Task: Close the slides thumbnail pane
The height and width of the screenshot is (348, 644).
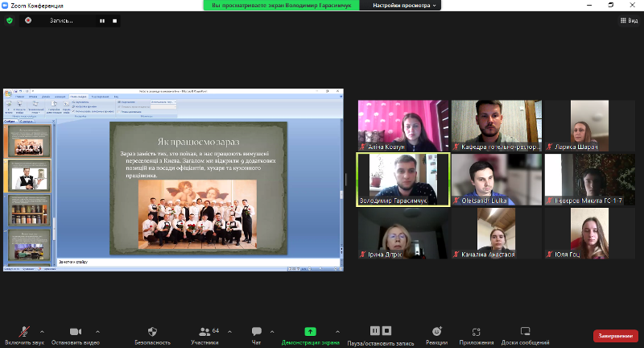Action: [x=53, y=121]
